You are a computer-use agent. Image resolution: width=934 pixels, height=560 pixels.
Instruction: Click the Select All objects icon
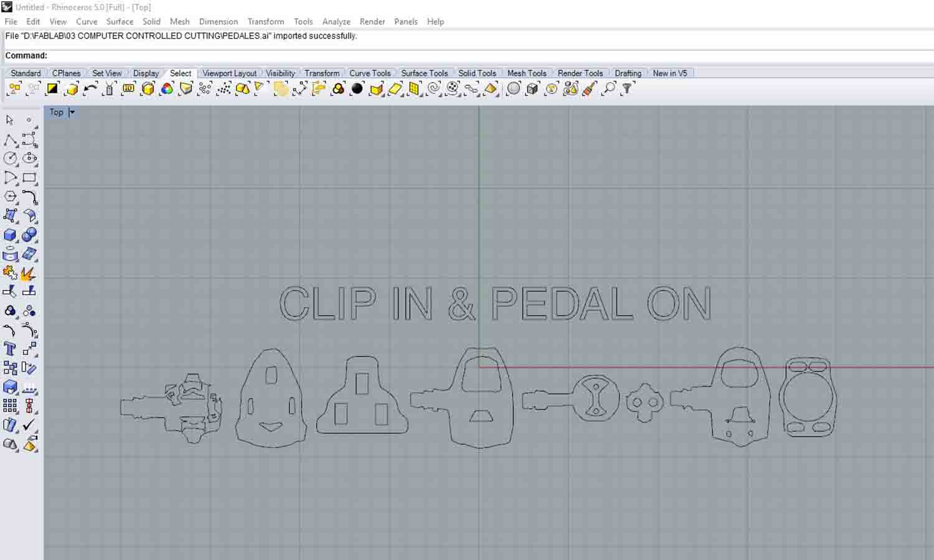tap(14, 89)
